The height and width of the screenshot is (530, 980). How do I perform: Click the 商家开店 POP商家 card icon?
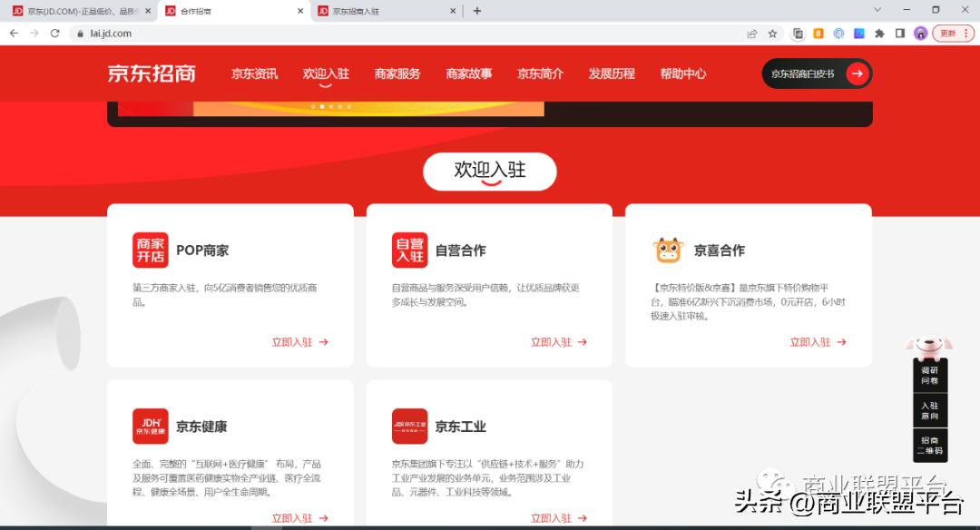(150, 250)
